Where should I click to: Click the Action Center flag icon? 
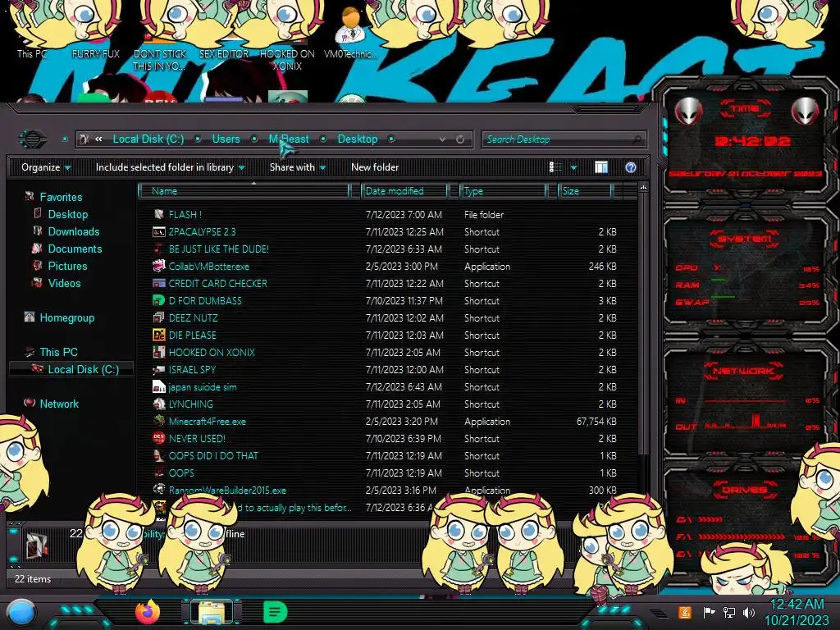click(709, 612)
